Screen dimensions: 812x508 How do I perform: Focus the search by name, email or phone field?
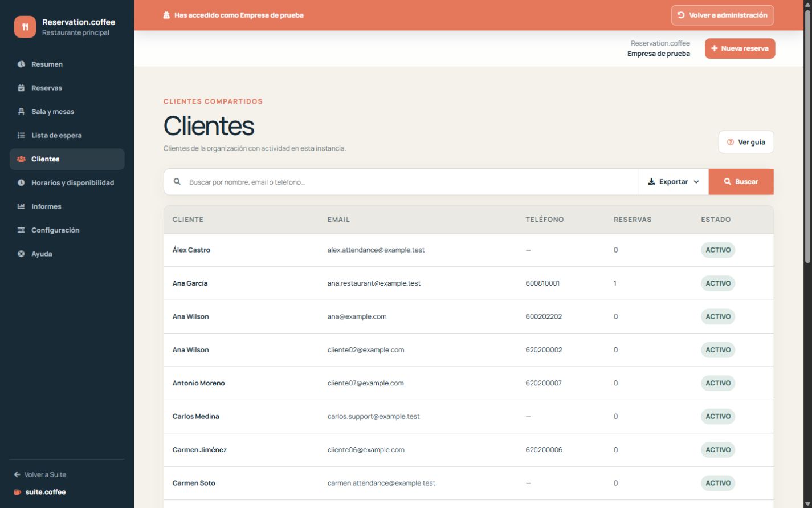[401, 182]
